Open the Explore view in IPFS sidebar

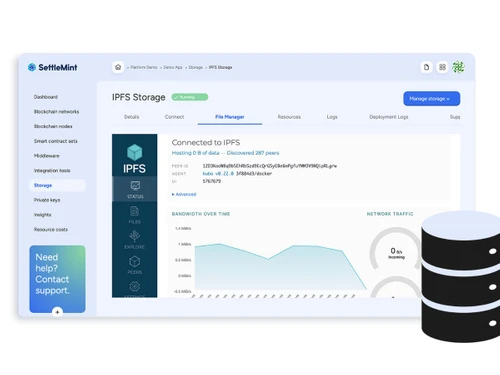tap(135, 240)
